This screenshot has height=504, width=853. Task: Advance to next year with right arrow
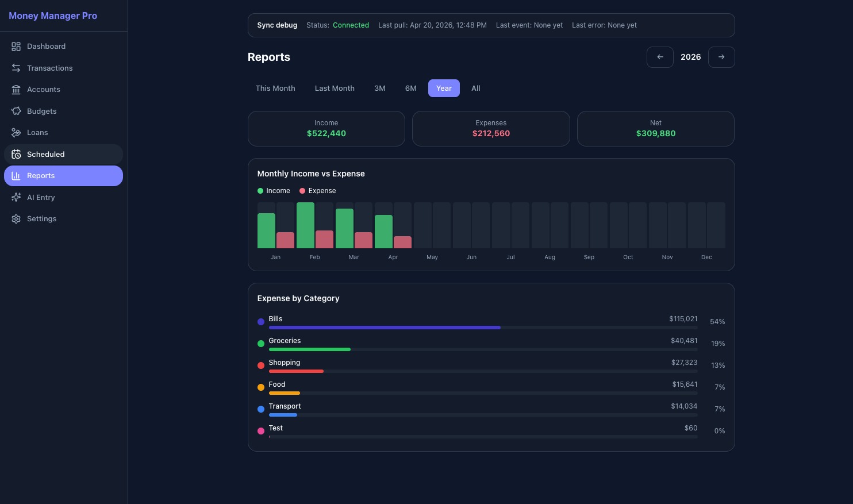[721, 57]
